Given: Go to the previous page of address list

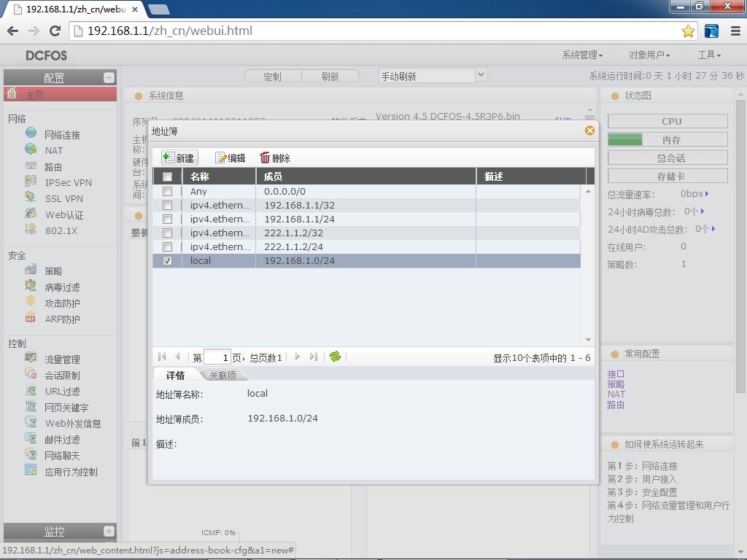Looking at the screenshot, I should (x=178, y=356).
